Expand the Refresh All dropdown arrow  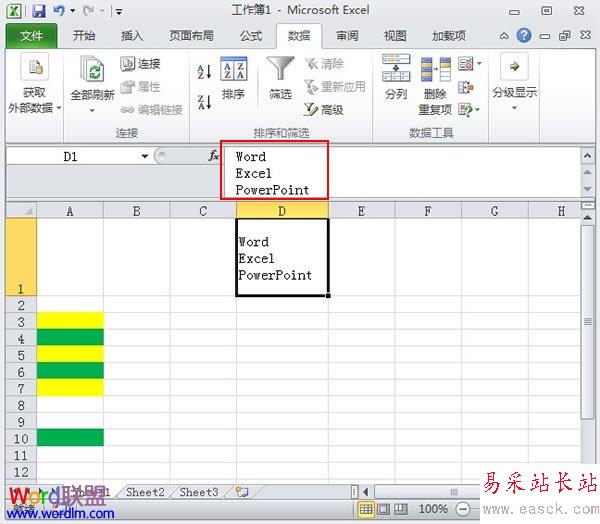point(92,111)
